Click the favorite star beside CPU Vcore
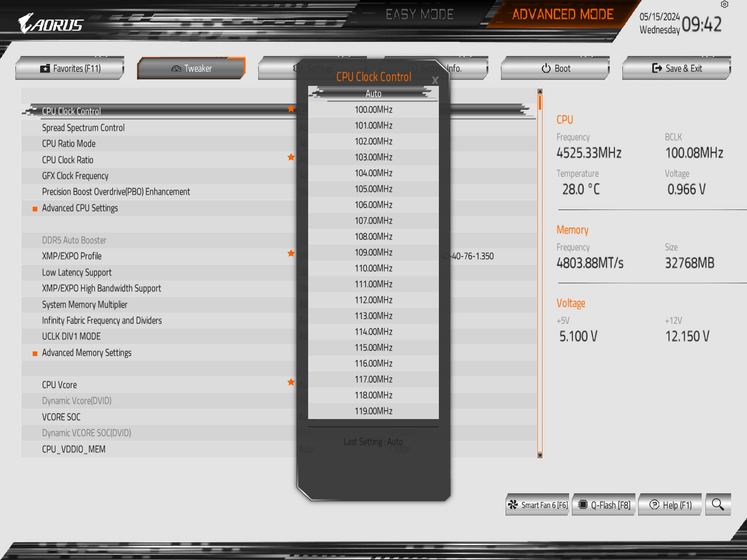This screenshot has height=560, width=747. tap(291, 382)
